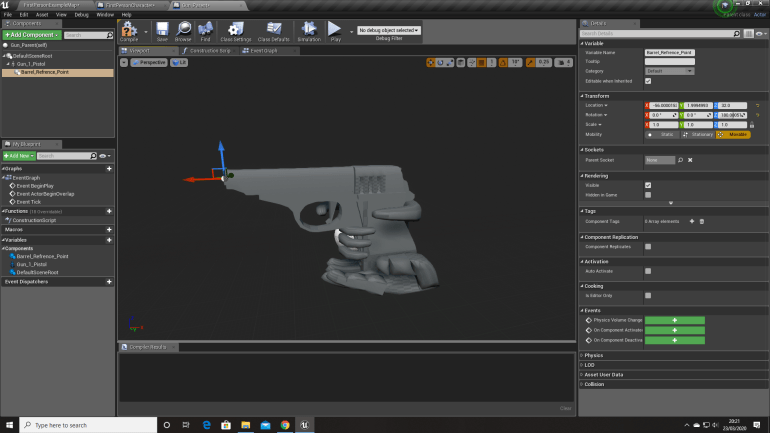The image size is (770, 433).
Task: Open the debug object selection dropdown
Action: pos(388,30)
